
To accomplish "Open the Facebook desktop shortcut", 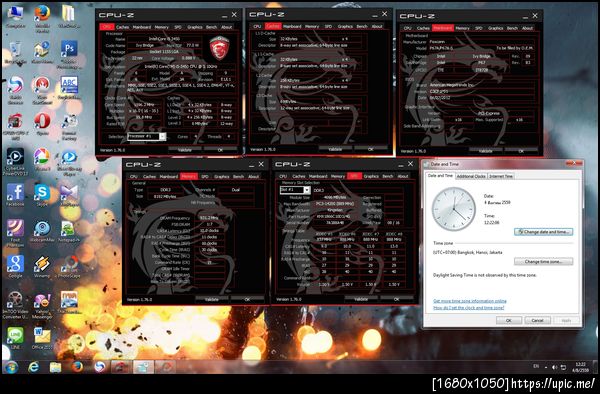I will 15,195.
